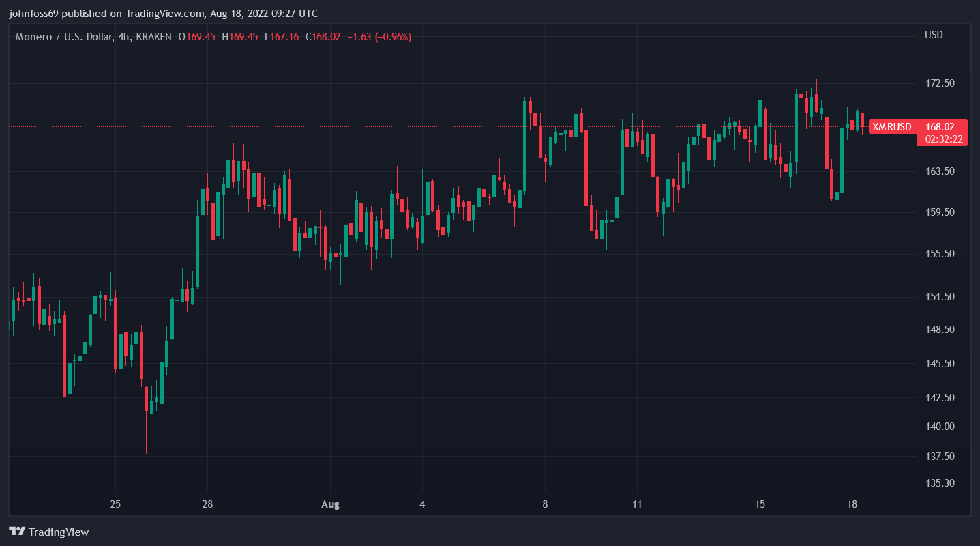Click the 145.50 price axis label
980x546 pixels.
(939, 363)
